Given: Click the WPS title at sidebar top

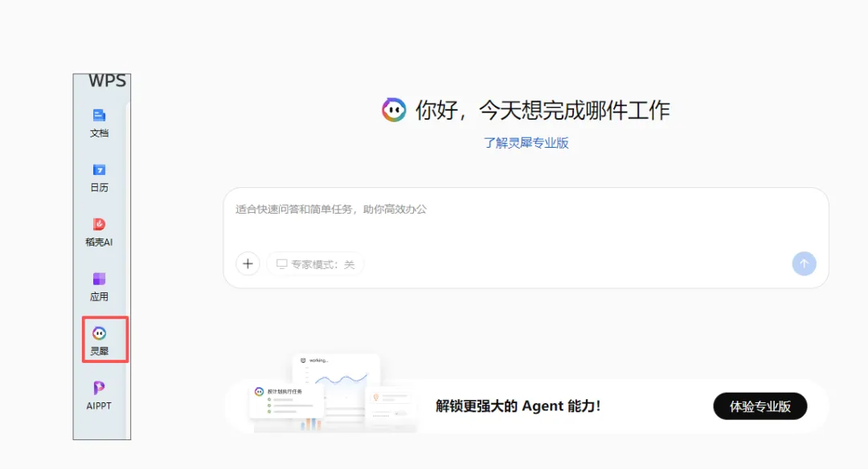Looking at the screenshot, I should tap(108, 81).
